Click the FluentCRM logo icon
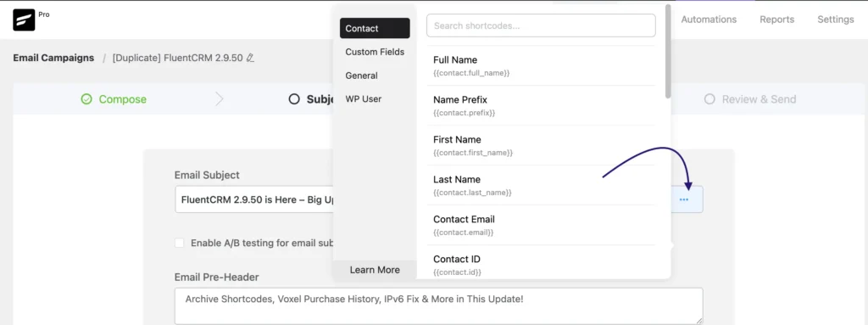Image resolution: width=868 pixels, height=325 pixels. (24, 20)
